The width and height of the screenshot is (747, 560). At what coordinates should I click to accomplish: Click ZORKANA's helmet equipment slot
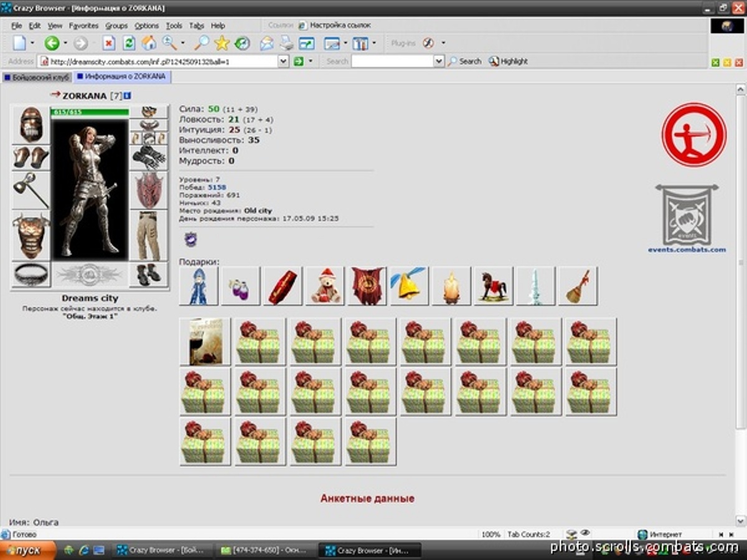pyautogui.click(x=31, y=124)
